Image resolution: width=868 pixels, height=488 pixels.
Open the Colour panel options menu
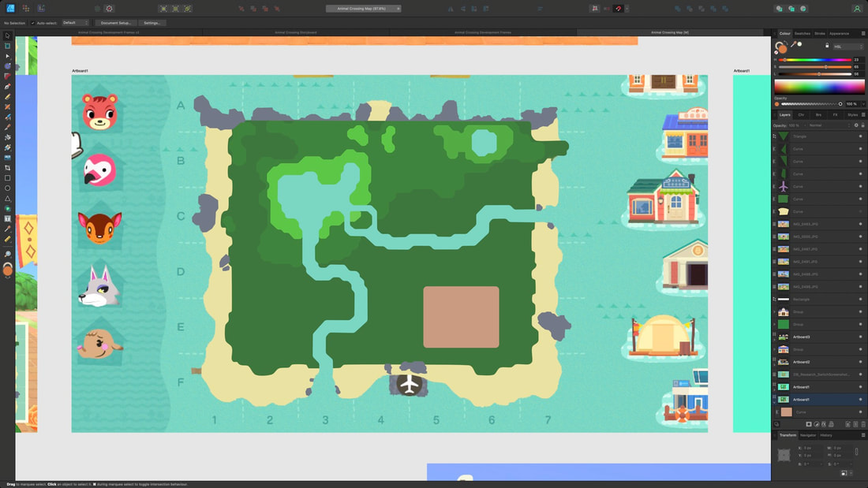click(x=863, y=33)
